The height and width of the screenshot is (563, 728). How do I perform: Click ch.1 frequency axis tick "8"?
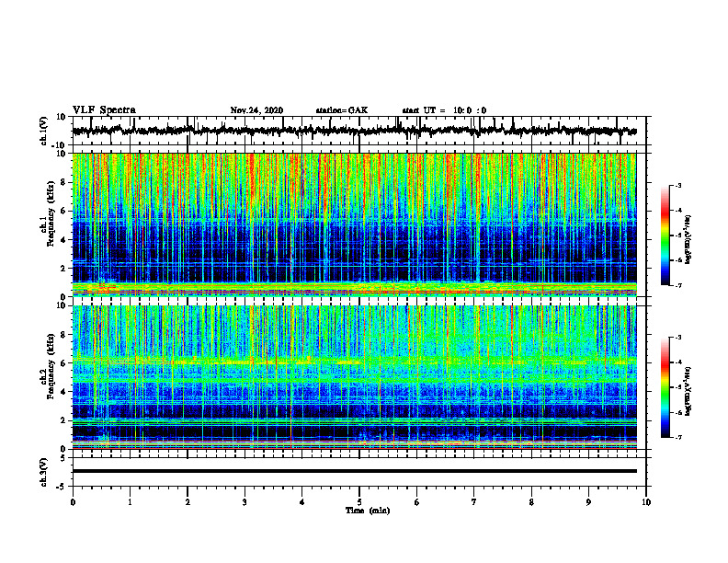(x=63, y=182)
